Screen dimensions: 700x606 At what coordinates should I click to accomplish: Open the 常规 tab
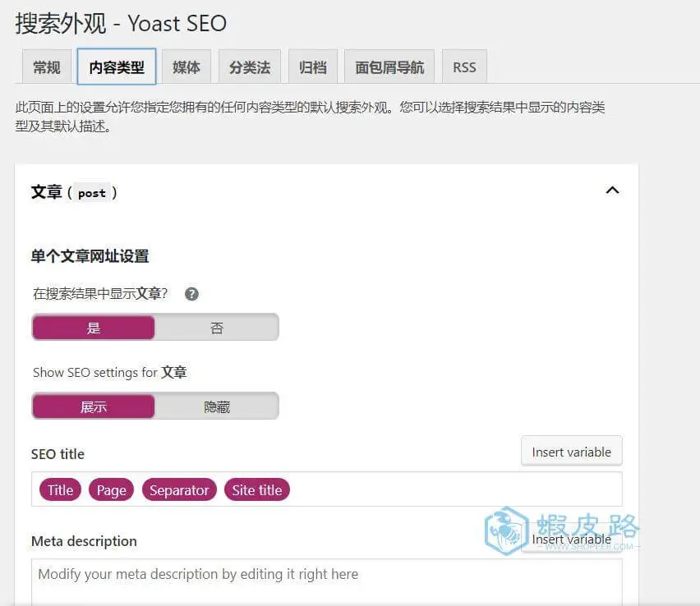(47, 67)
